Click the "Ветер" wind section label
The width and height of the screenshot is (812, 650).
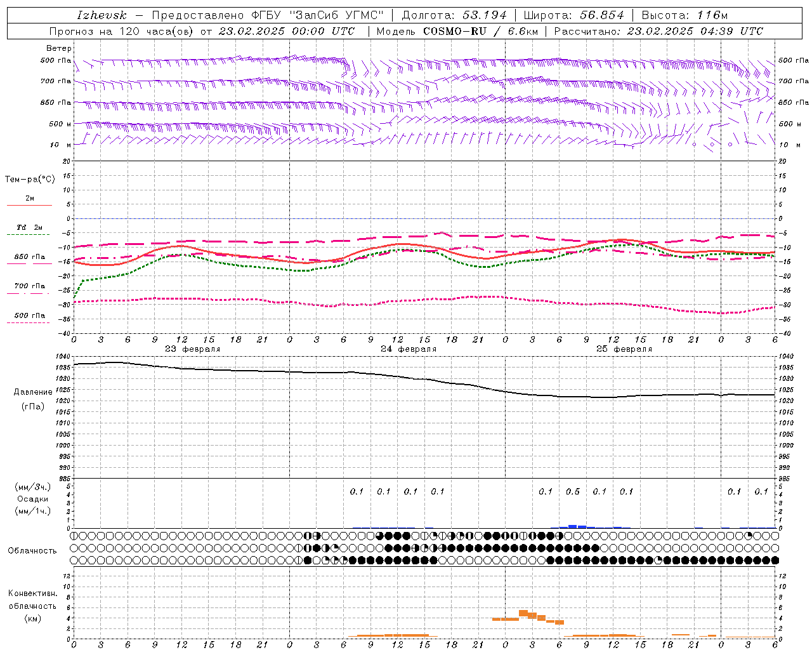click(x=59, y=48)
